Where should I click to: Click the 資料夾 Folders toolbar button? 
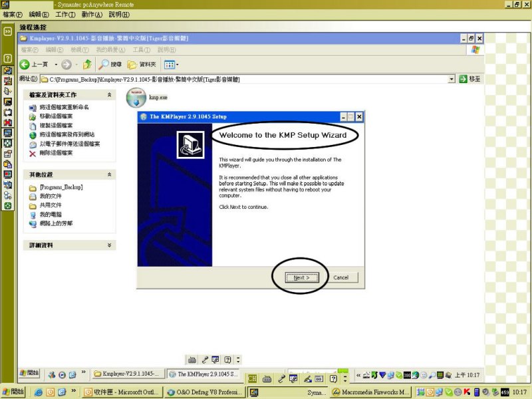(142, 64)
